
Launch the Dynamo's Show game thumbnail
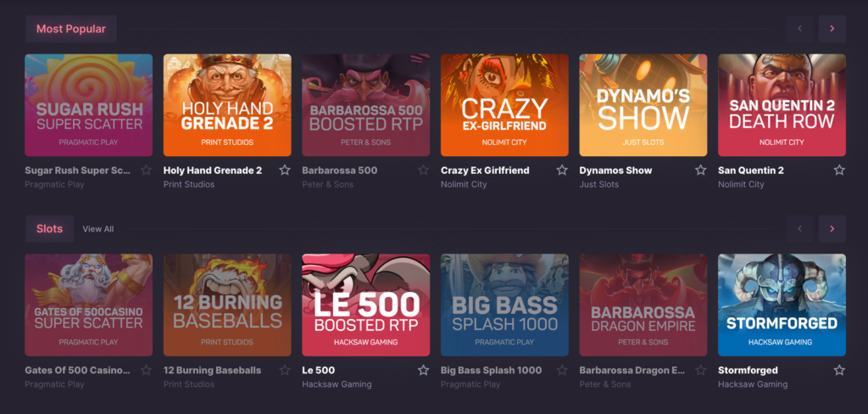[643, 105]
